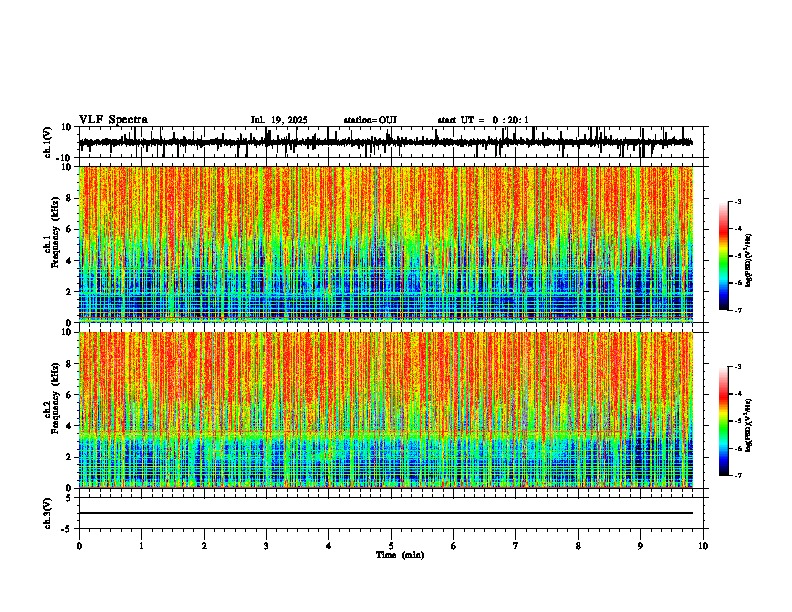This screenshot has height=612, width=792.
Task: Click time axis tick label "2"
Action: coord(204,546)
